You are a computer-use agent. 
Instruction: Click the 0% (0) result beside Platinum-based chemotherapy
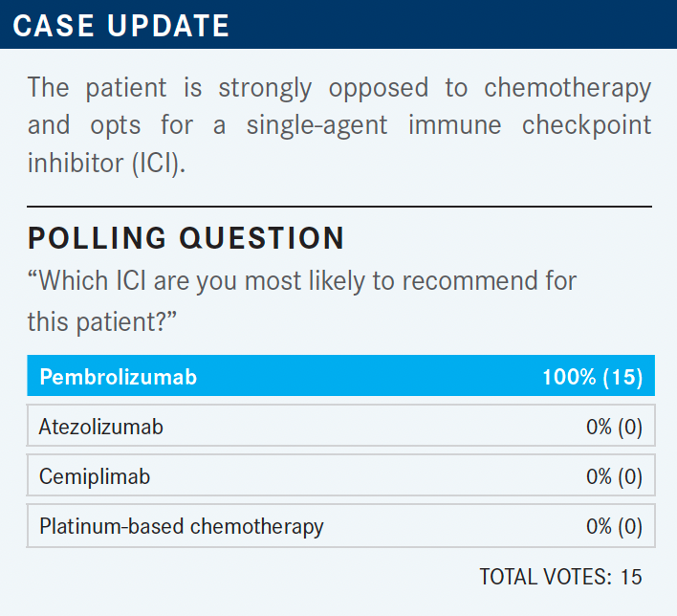click(614, 527)
